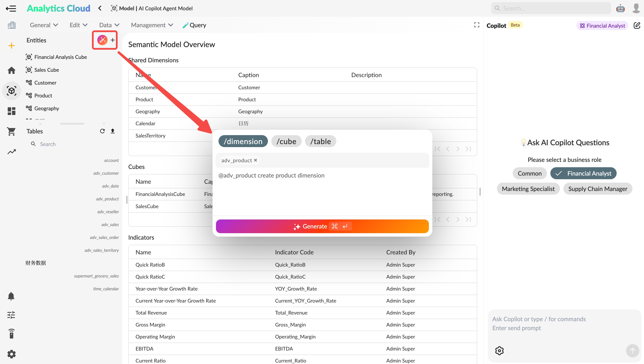
Task: Open the dashboards grid icon in sidebar
Action: tap(12, 111)
